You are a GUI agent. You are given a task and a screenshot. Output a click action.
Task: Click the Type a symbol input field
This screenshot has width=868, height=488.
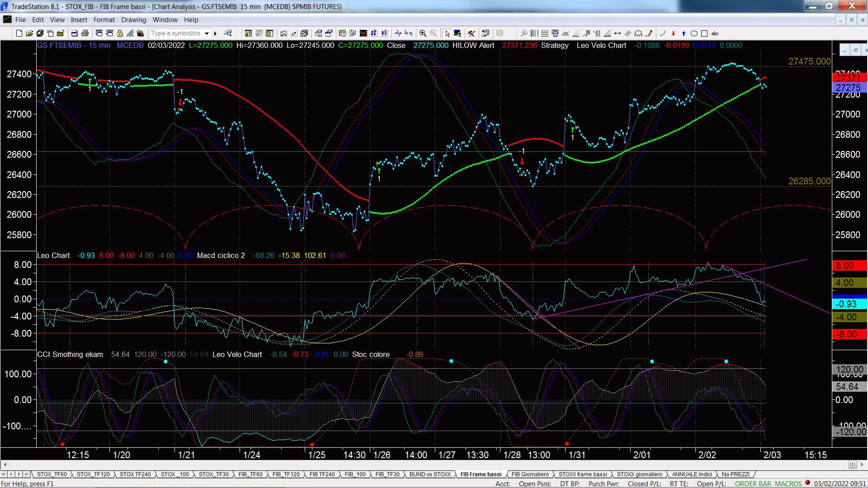(x=177, y=33)
